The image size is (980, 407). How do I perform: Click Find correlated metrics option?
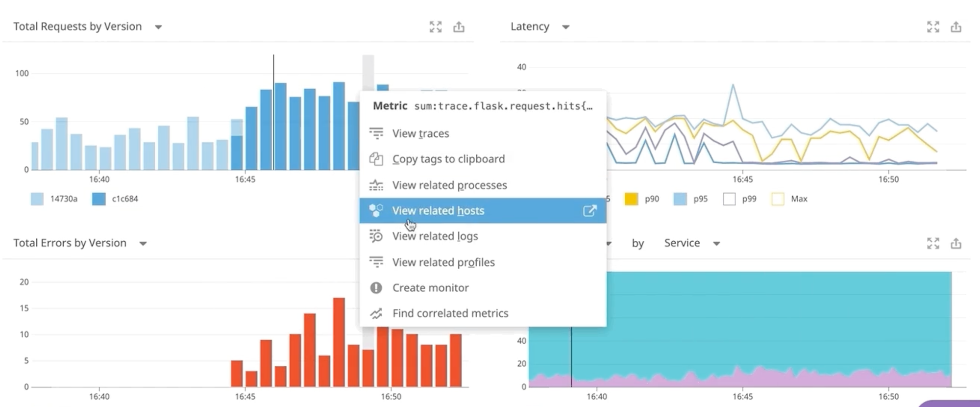[x=450, y=313]
